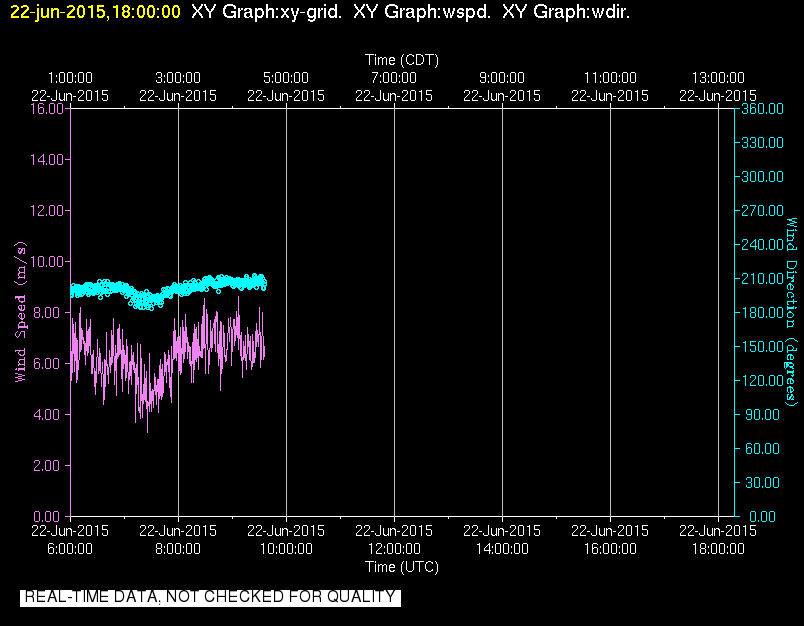The image size is (804, 626).
Task: Select the 12:00:00 UTC tick label
Action: 394,549
